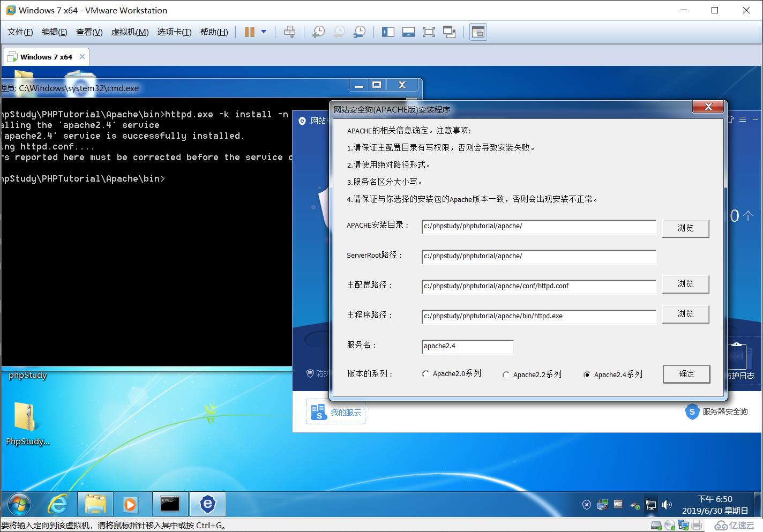
Task: Close the Windows 7 x64 tab
Action: [x=82, y=57]
